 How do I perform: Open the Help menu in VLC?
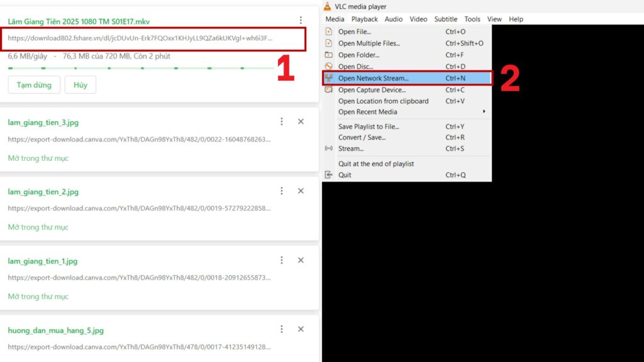(x=516, y=19)
